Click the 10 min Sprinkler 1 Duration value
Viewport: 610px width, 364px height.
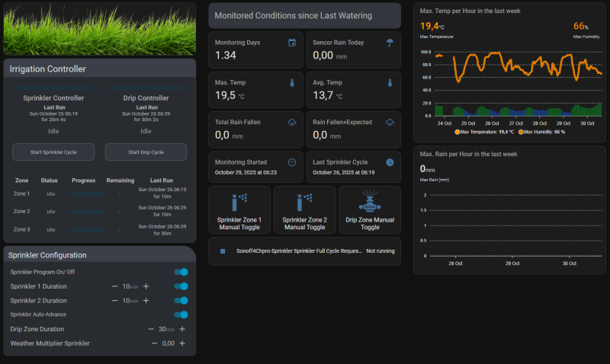coord(130,286)
